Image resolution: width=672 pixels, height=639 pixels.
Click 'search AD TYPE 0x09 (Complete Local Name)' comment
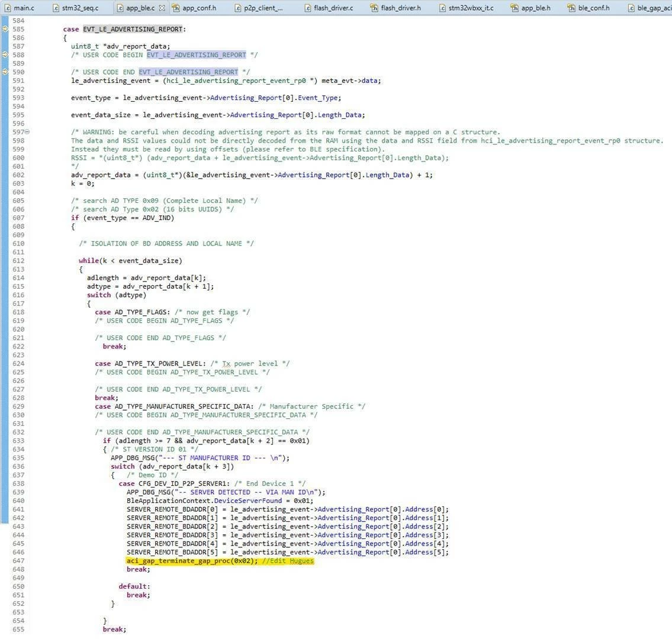click(x=164, y=201)
